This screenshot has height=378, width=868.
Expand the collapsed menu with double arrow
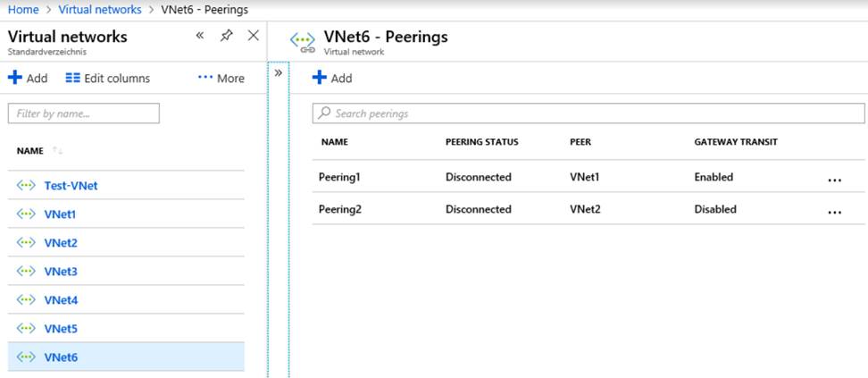[x=279, y=72]
